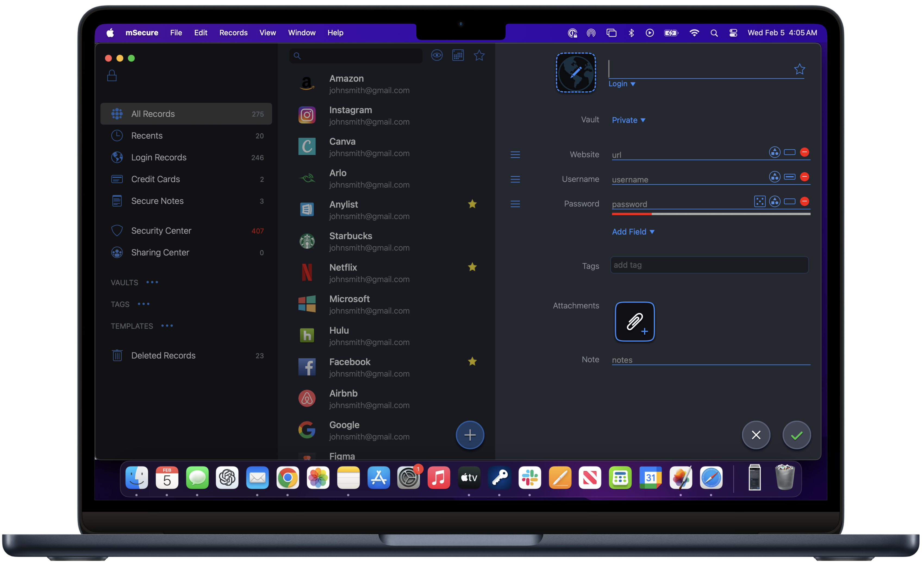The height and width of the screenshot is (571, 924).
Task: Click the blue plus add record button
Action: click(x=470, y=435)
